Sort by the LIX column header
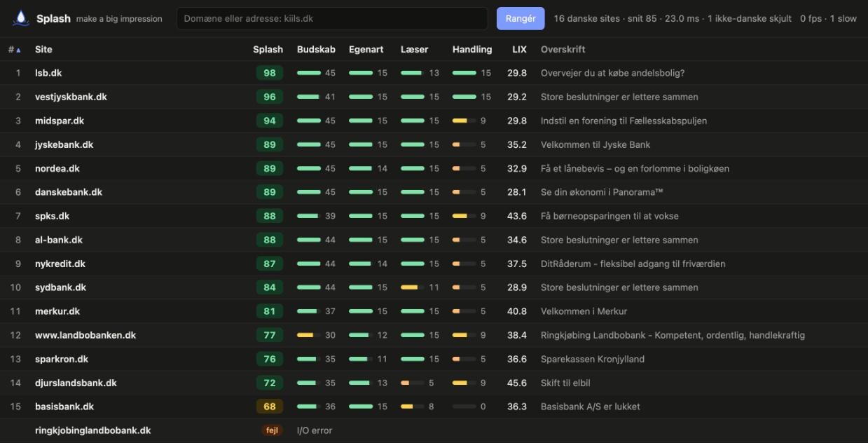 pyautogui.click(x=519, y=49)
